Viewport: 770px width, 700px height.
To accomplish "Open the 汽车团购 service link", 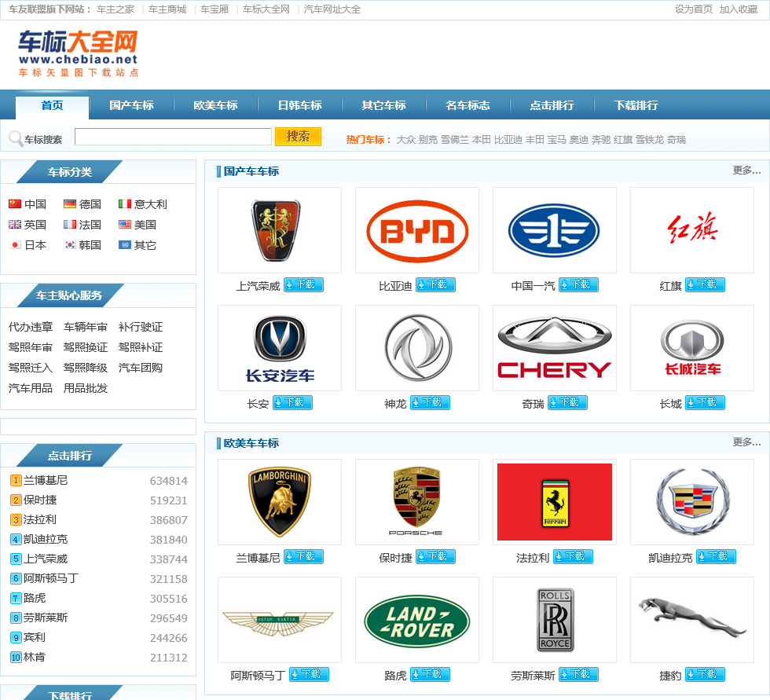I will coord(141,368).
